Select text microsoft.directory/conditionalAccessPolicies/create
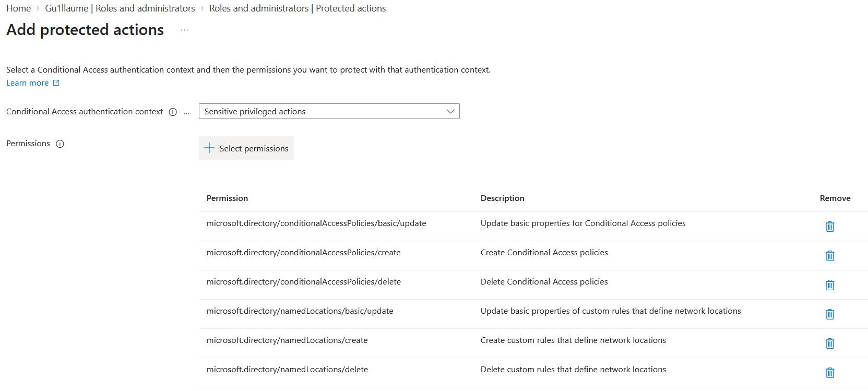Viewport: 868px width, 391px height. (304, 253)
